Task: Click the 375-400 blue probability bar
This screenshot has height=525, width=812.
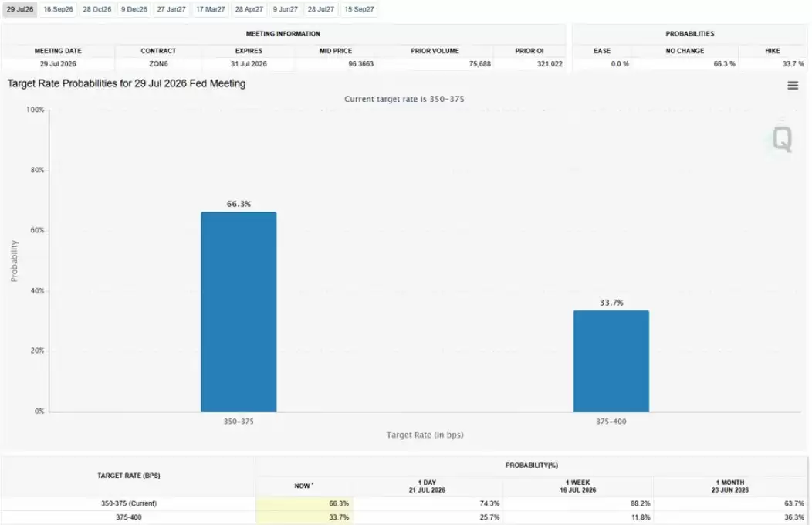Action: (611, 361)
